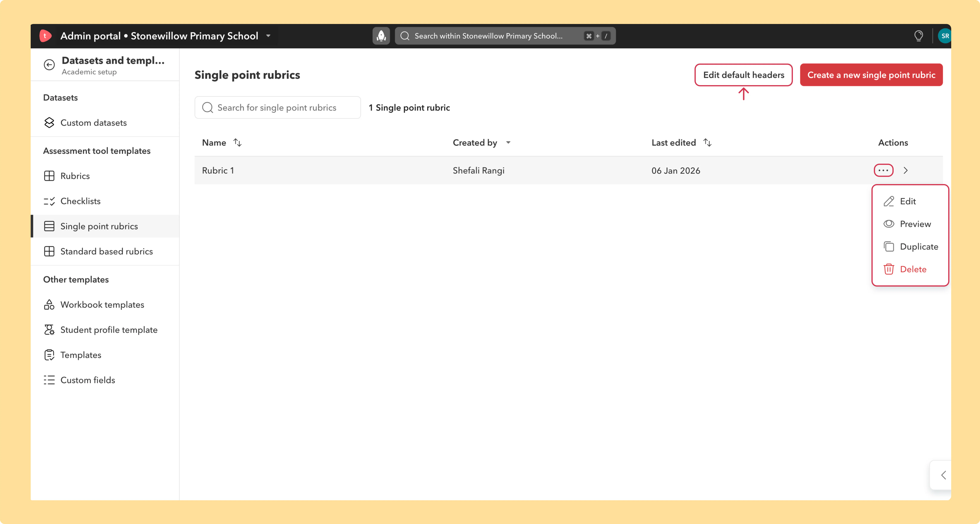Click the Edit default headers button
This screenshot has height=524, width=980.
(743, 75)
